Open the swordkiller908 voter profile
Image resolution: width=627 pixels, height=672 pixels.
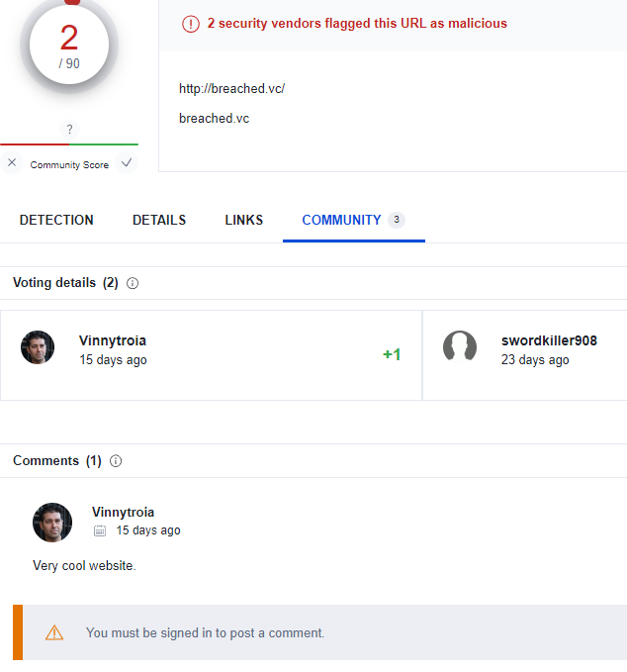(x=549, y=340)
